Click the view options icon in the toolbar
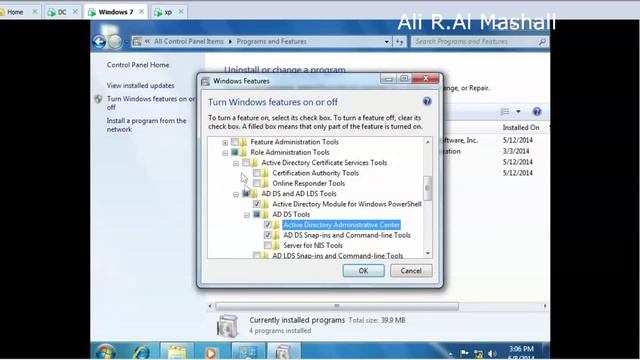Viewport: 640px width, 360px height. [x=505, y=111]
